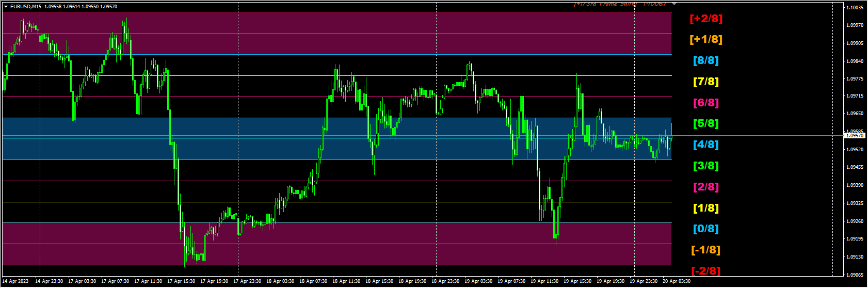Click the 20 Apr 03:30 time axis label
The image size is (868, 288).
point(677,282)
